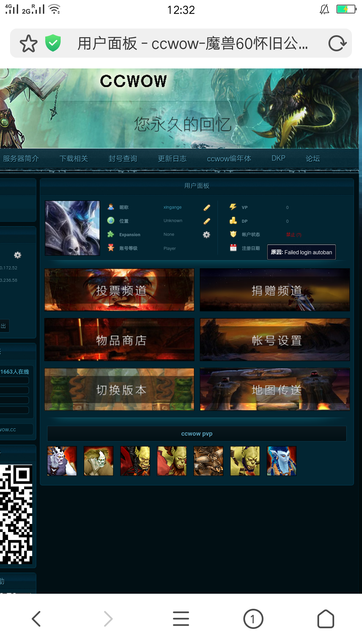Click the 用户面板 panel title
The height and width of the screenshot is (644, 362).
pos(197,186)
